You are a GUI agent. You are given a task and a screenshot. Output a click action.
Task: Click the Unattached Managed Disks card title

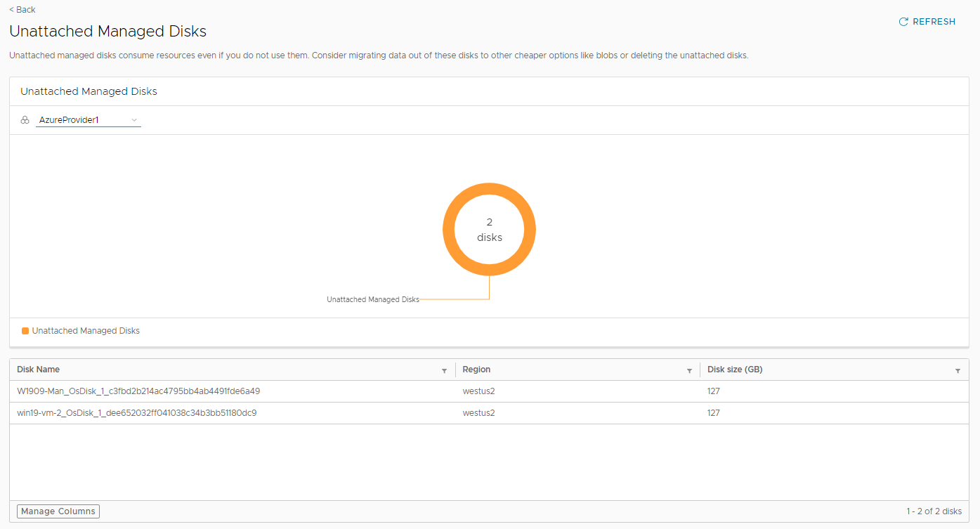click(89, 91)
